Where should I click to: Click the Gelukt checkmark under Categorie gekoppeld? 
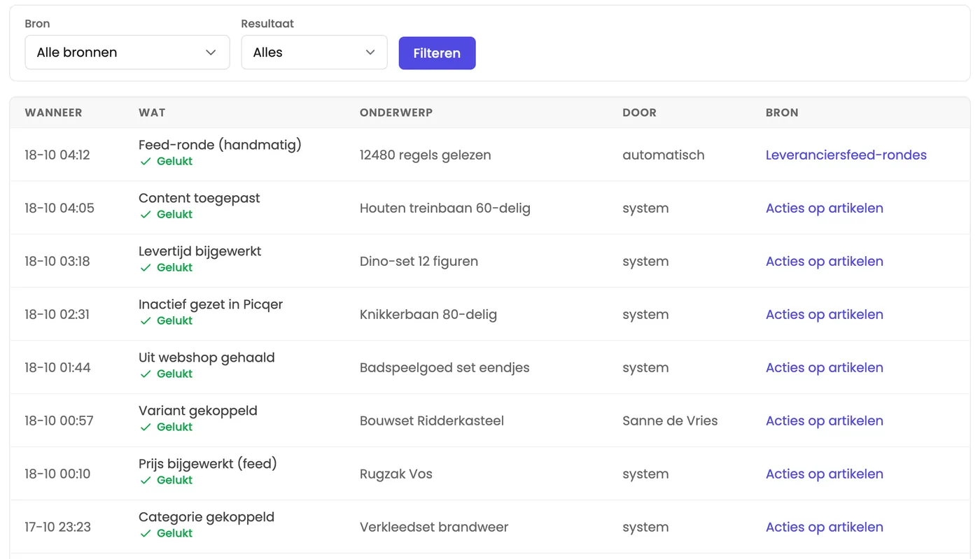pyautogui.click(x=146, y=534)
